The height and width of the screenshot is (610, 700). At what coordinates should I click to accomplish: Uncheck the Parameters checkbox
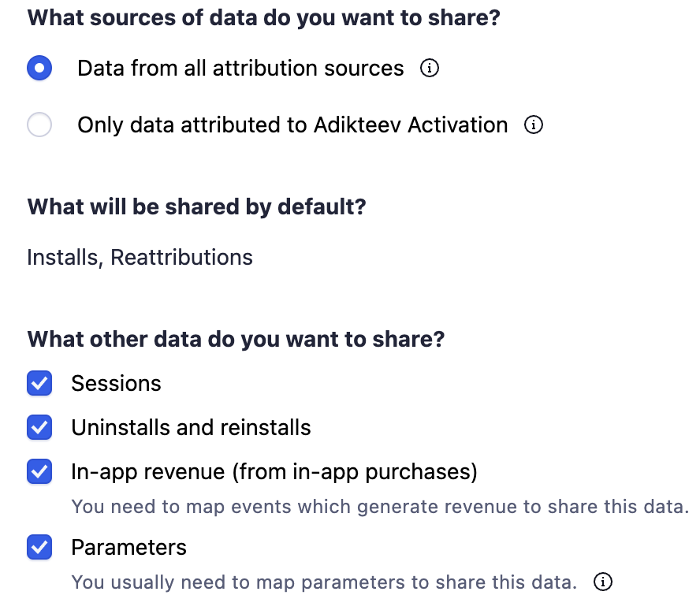pos(39,548)
